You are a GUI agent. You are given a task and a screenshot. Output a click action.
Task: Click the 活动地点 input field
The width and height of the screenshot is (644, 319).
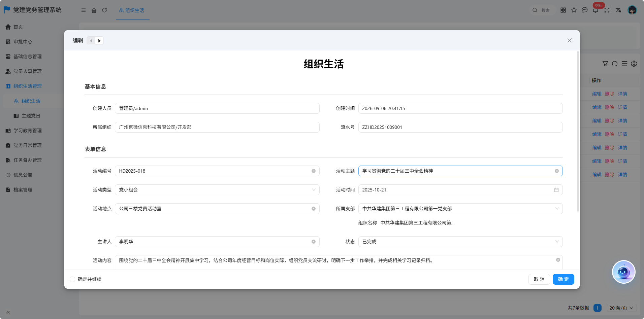coord(217,209)
